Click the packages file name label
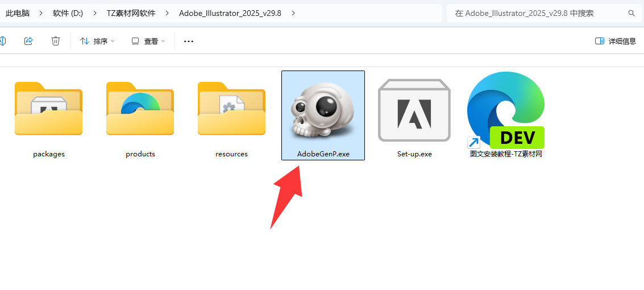 pos(49,154)
